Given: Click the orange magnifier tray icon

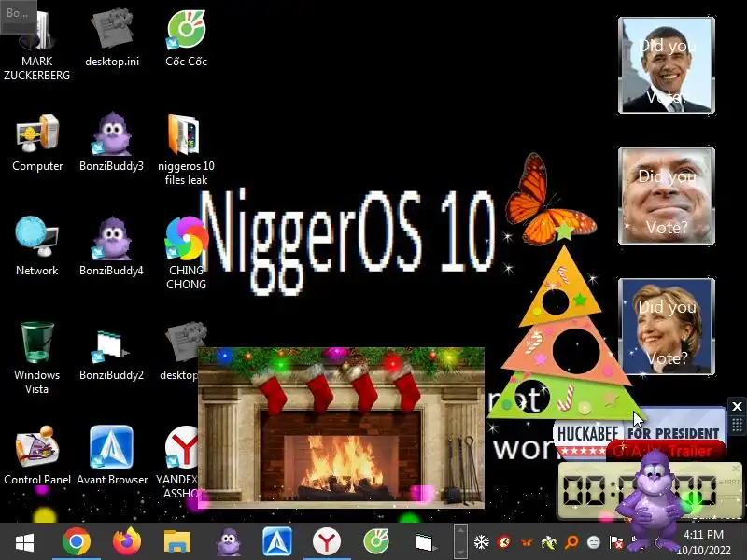Looking at the screenshot, I should 571,542.
